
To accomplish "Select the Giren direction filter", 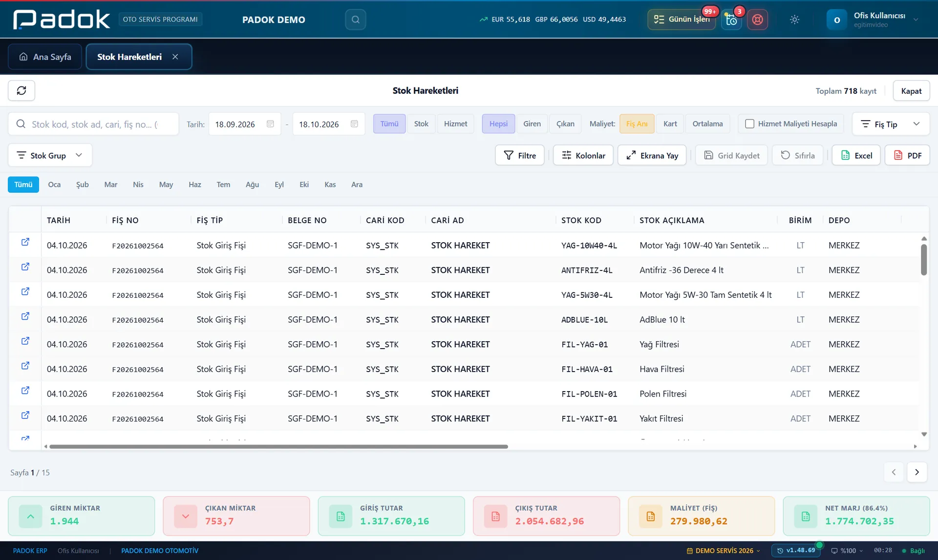I will 532,124.
